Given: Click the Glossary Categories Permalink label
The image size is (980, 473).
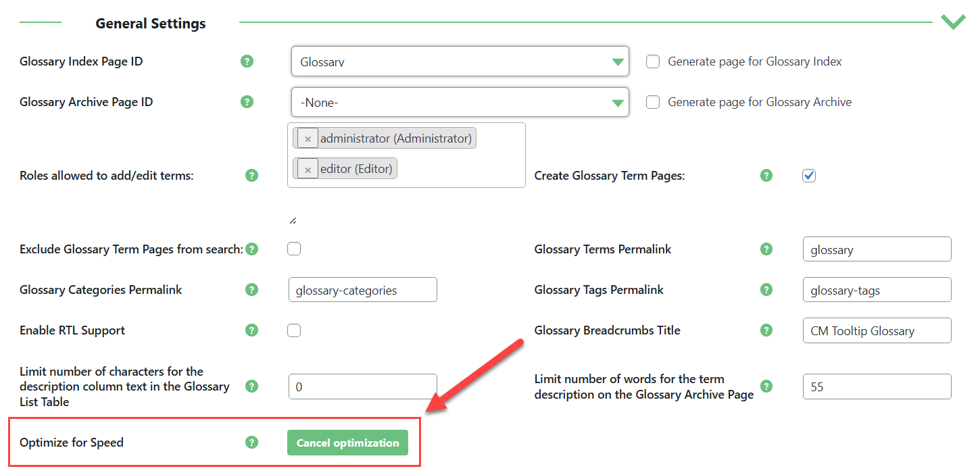Looking at the screenshot, I should [x=101, y=290].
